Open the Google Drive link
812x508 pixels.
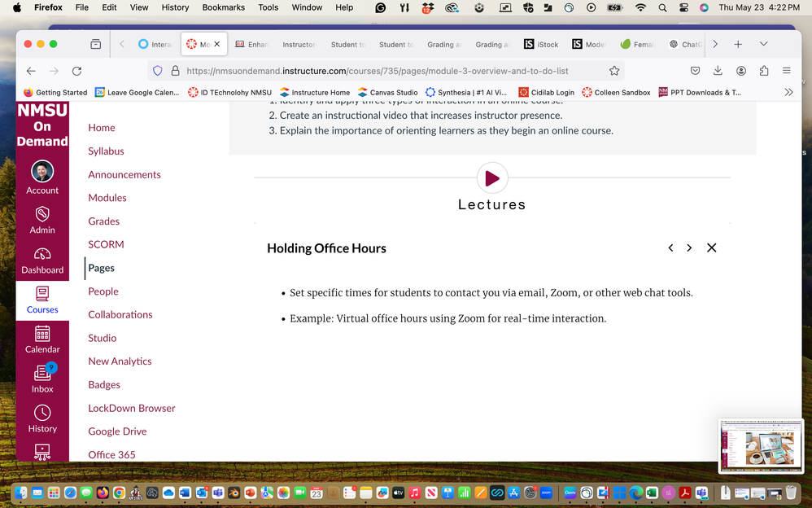point(117,431)
